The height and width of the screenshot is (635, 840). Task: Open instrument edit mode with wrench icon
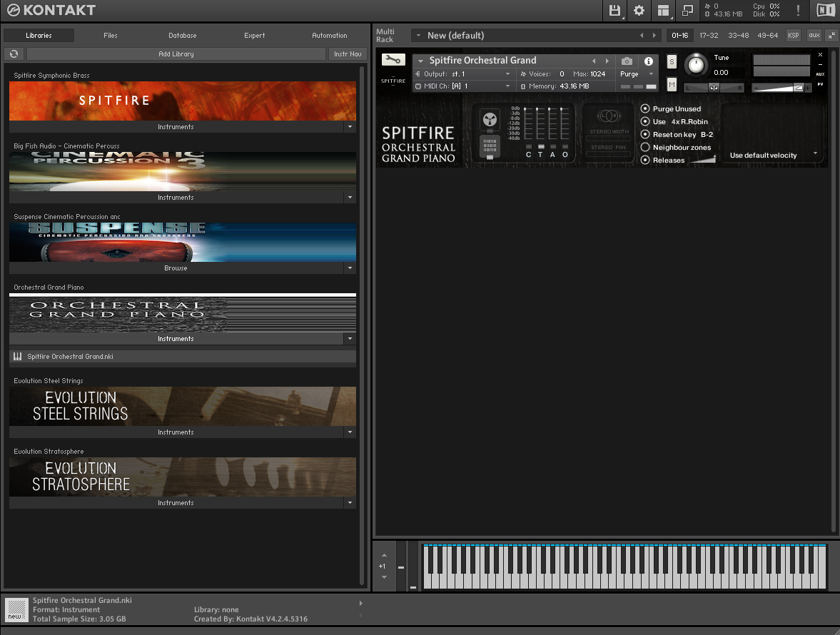click(393, 59)
